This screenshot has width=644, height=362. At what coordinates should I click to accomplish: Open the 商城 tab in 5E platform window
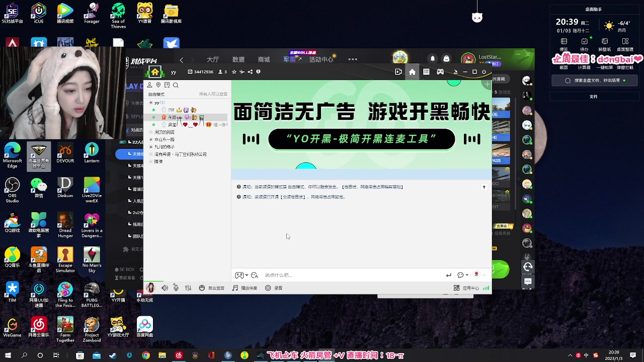coord(264,59)
